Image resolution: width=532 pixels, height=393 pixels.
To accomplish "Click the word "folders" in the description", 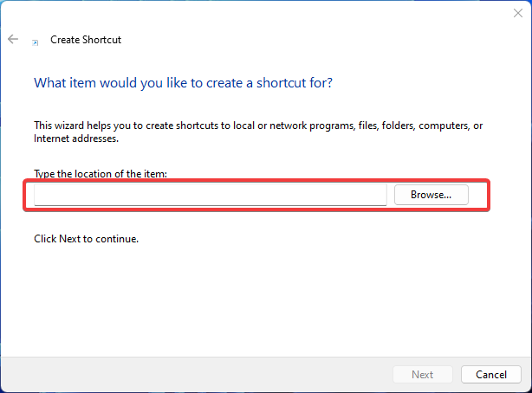I will (x=398, y=126).
